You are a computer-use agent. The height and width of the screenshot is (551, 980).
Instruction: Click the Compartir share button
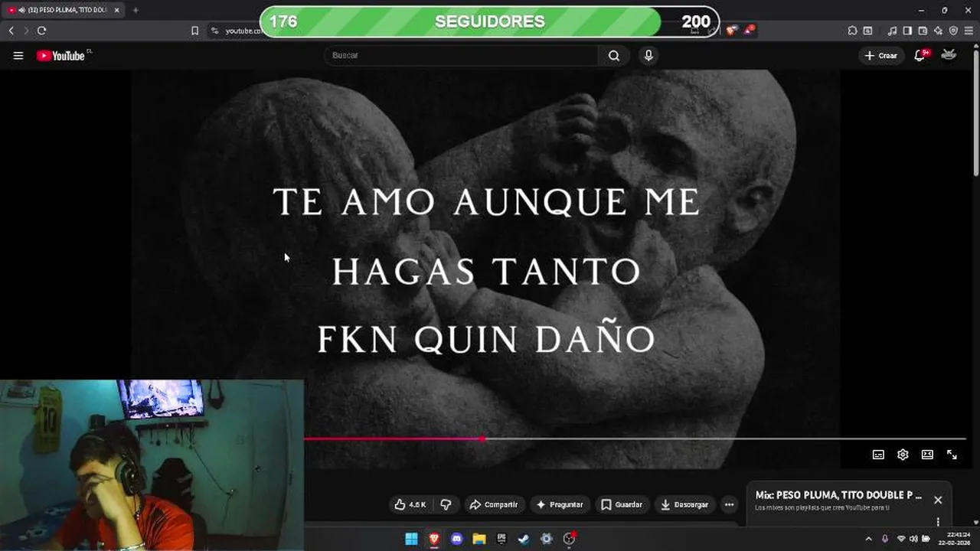494,504
